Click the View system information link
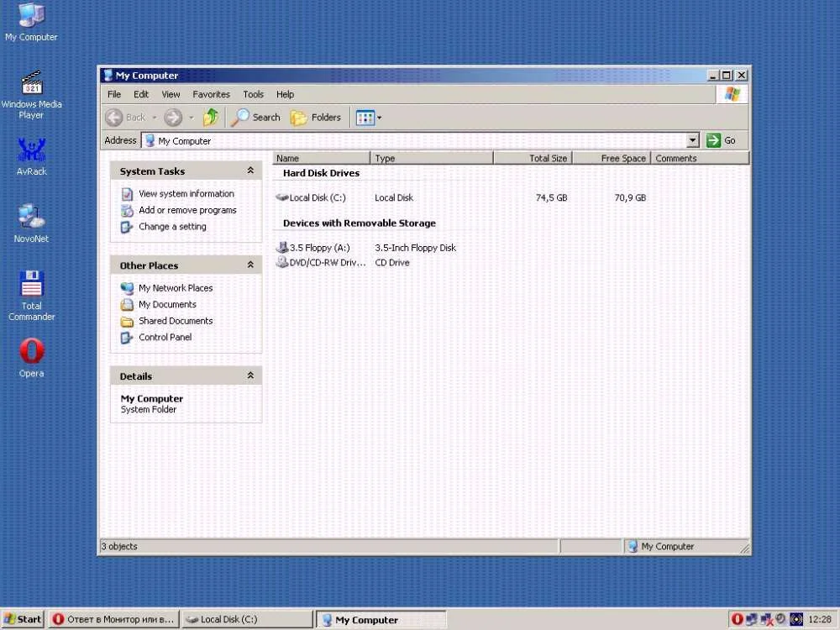This screenshot has height=630, width=840. tap(186, 194)
